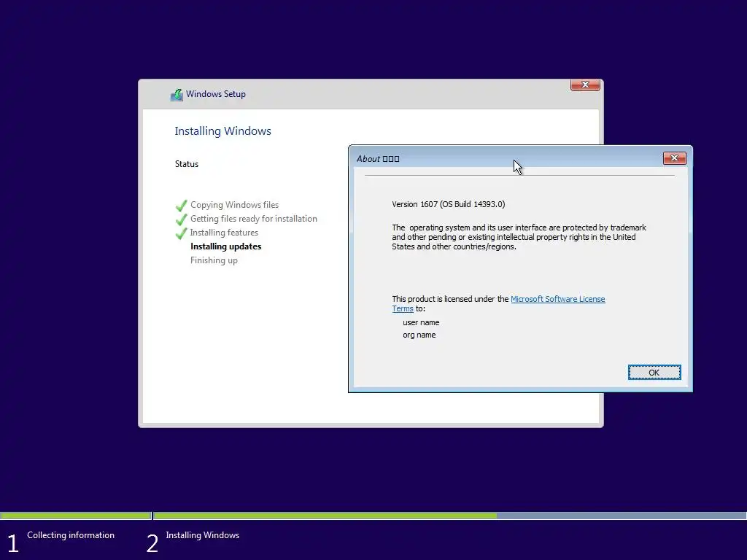The image size is (747, 560).
Task: Click the Collecting information progress bar
Action: [76, 516]
